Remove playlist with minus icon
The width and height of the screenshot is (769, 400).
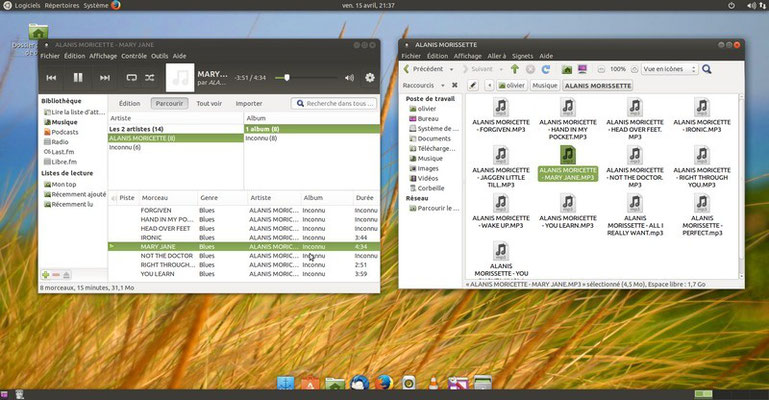click(x=56, y=275)
